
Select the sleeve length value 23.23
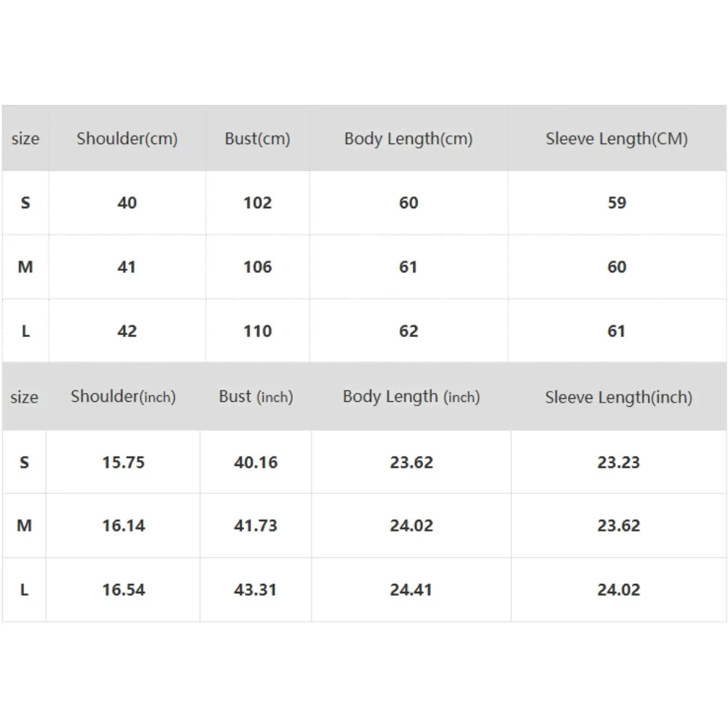619,462
